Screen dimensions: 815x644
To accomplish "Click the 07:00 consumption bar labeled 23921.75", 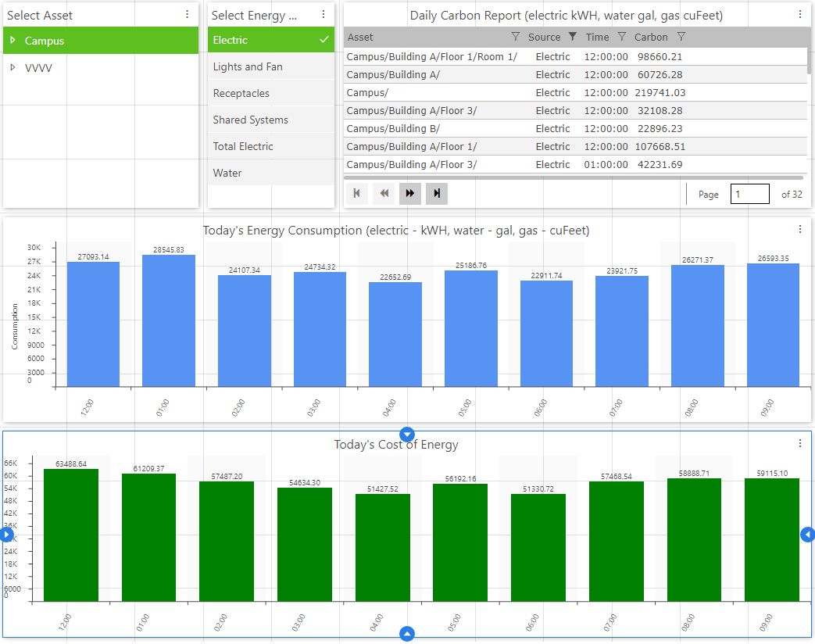I will point(622,331).
